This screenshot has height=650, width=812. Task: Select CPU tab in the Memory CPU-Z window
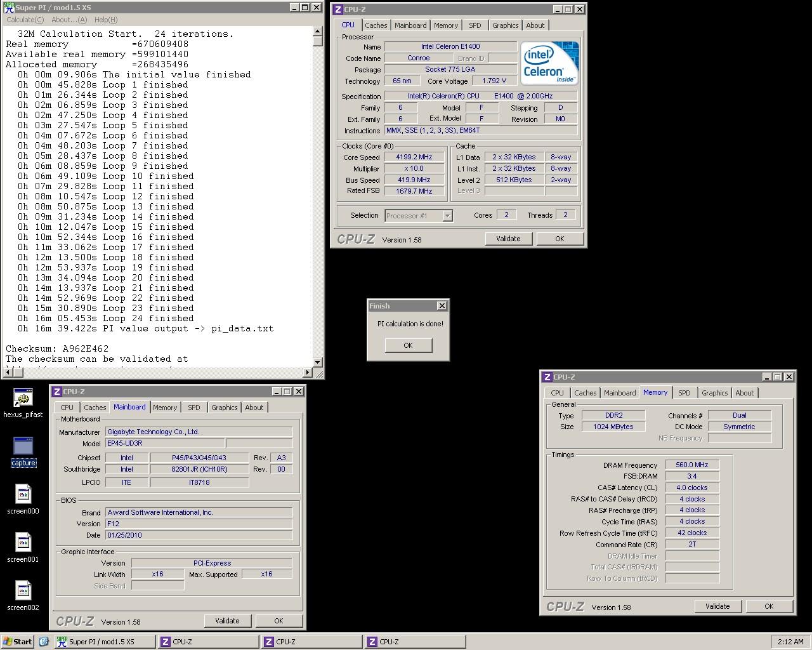[x=558, y=393]
